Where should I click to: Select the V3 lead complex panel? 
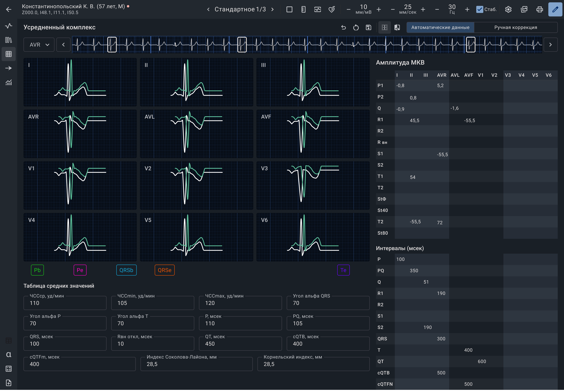[x=313, y=185]
